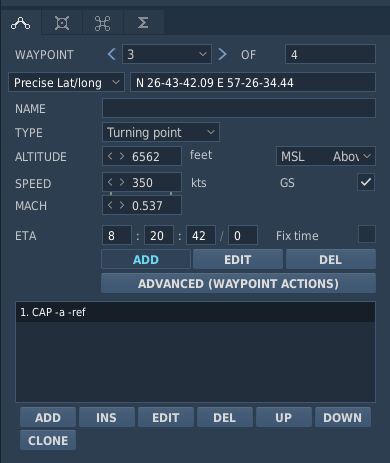Click highlighted ADD waypoint button
Viewport: 390px width, 463px height.
(146, 259)
